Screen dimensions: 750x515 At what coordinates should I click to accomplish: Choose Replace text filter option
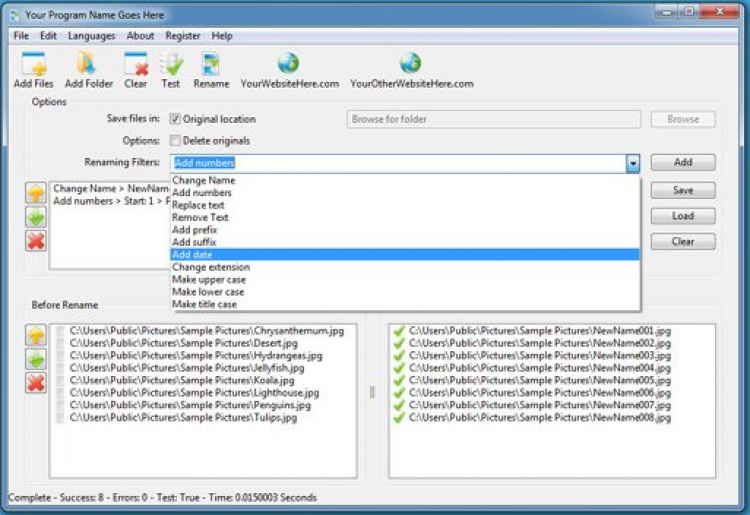tap(405, 205)
